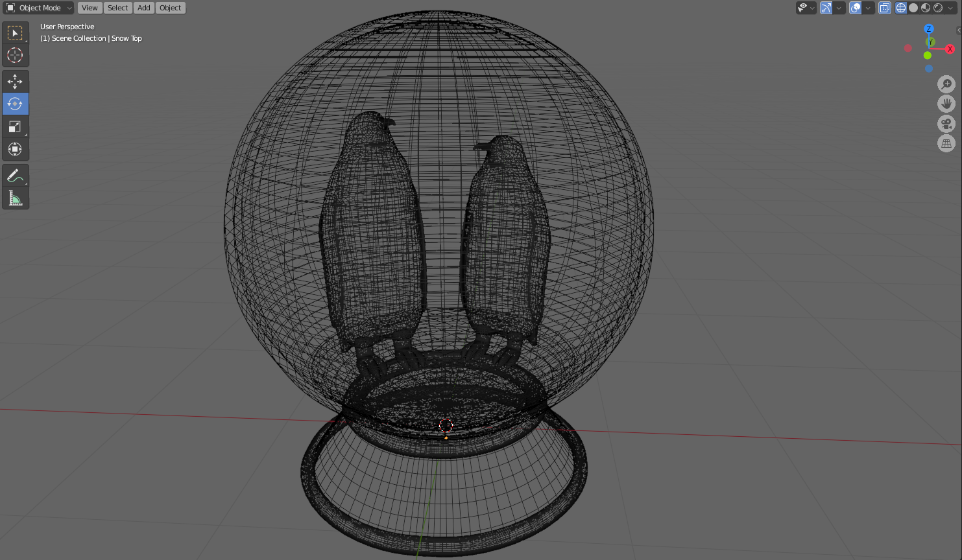Viewport: 962px width, 560px height.
Task: Click the zoom magnifier viewport button
Action: coord(946,84)
